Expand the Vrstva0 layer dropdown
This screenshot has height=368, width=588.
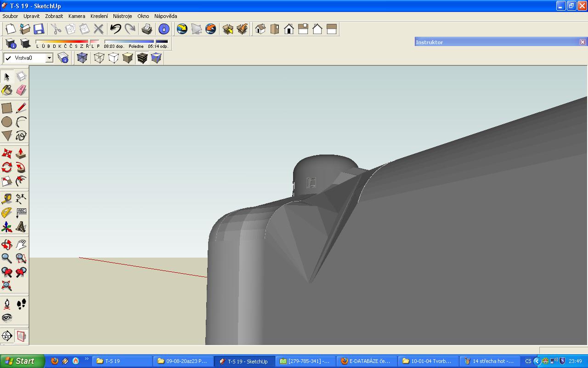tap(49, 58)
